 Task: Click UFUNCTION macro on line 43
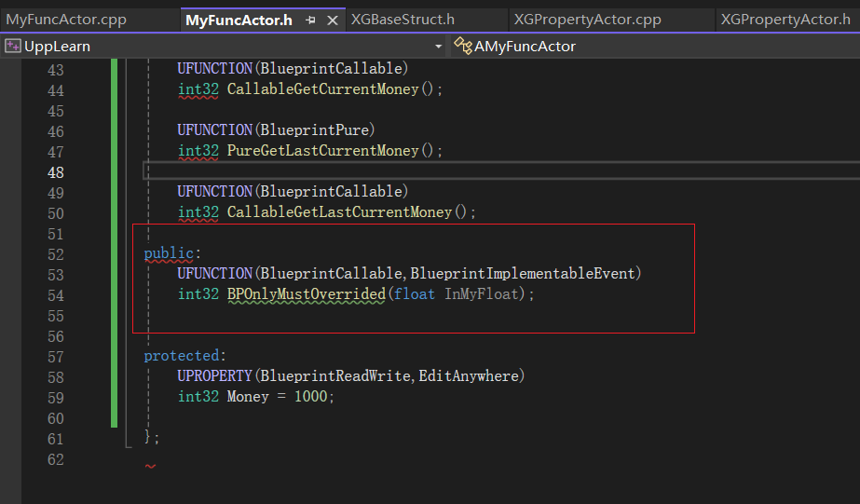click(214, 69)
